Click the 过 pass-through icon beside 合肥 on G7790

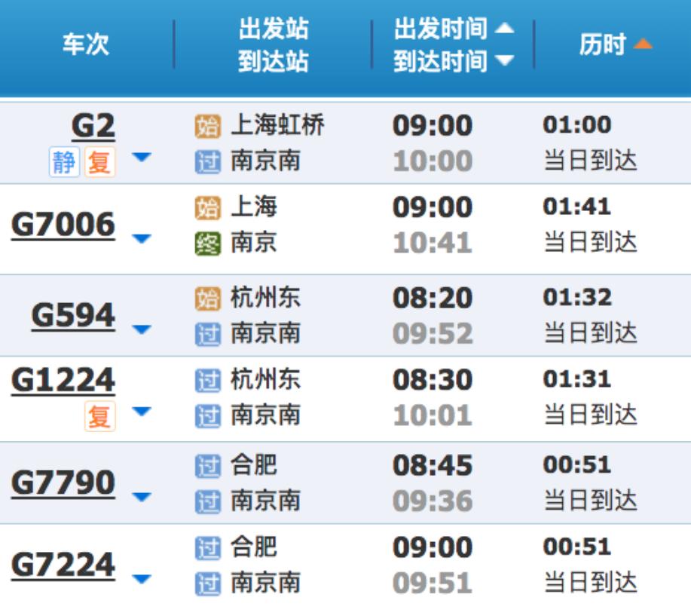(x=207, y=466)
